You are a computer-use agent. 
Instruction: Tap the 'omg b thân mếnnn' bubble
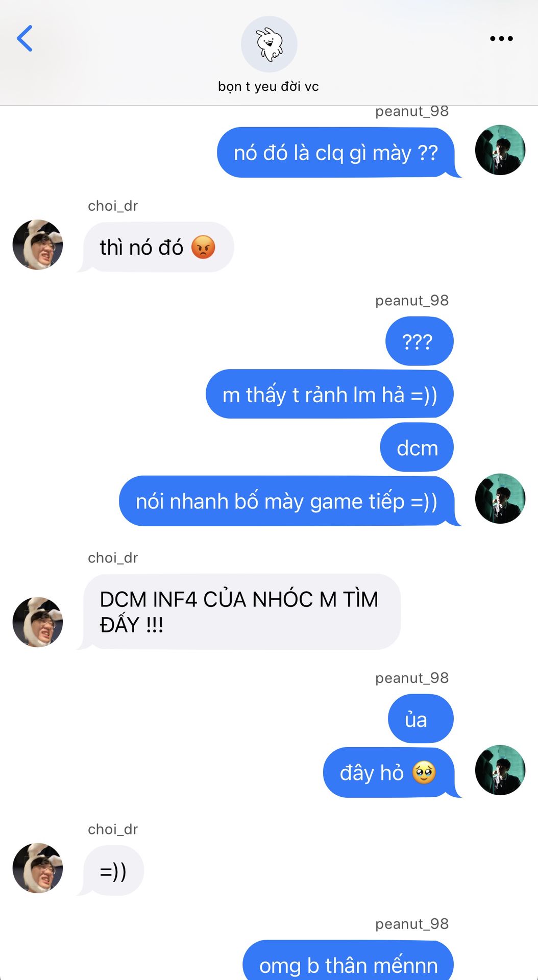[348, 961]
